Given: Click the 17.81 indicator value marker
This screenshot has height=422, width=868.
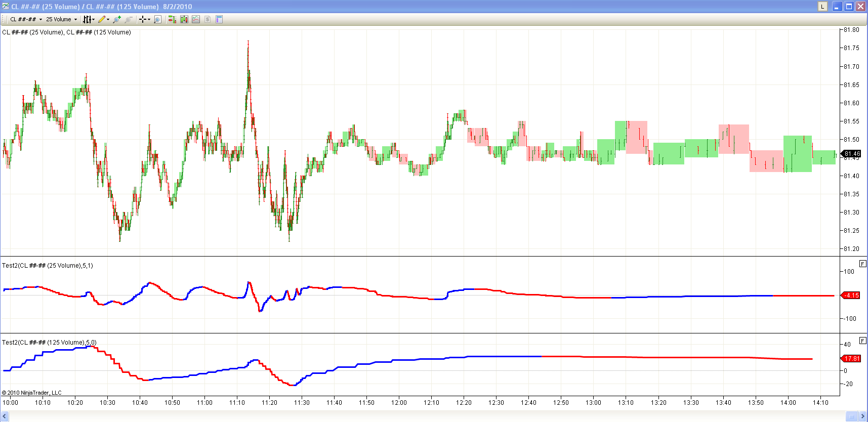Looking at the screenshot, I should [x=851, y=359].
